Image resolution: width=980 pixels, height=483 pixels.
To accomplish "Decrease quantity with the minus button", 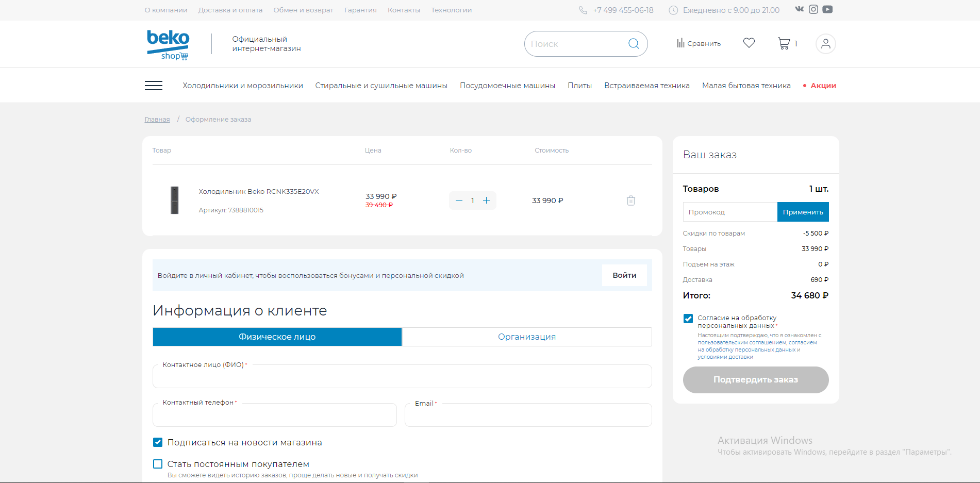I will coord(459,201).
